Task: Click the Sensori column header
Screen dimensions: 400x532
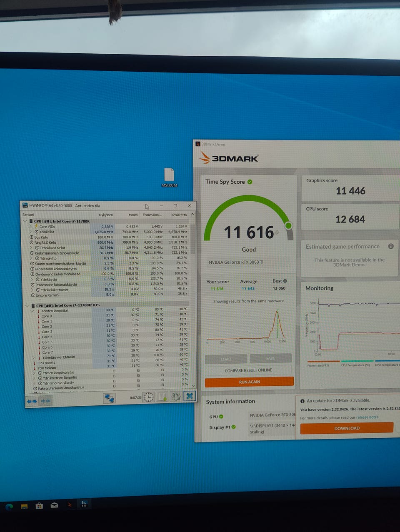Action: [28, 215]
